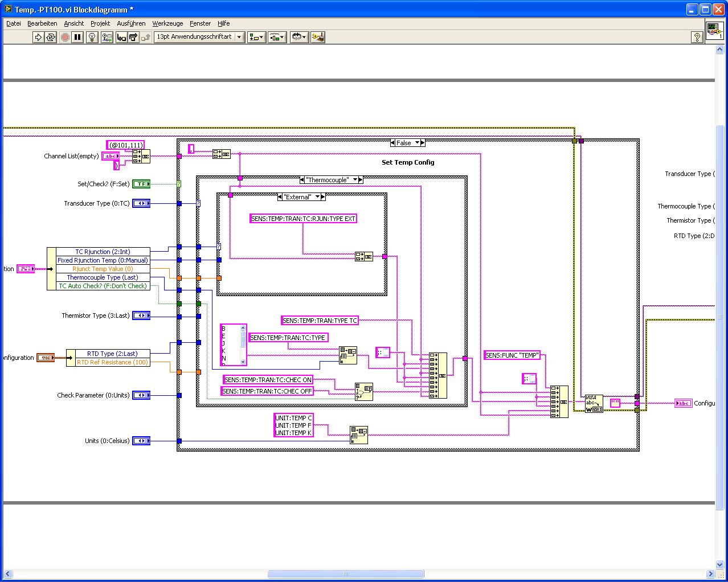Click the Step Into button
Screen dimensions: 728x582
coord(121,37)
